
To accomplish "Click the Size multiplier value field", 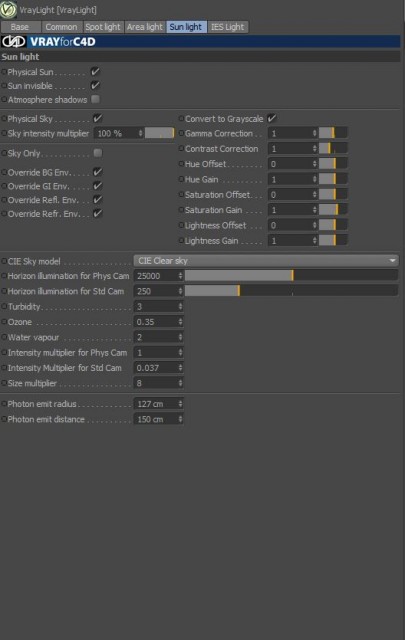I will click(156, 383).
